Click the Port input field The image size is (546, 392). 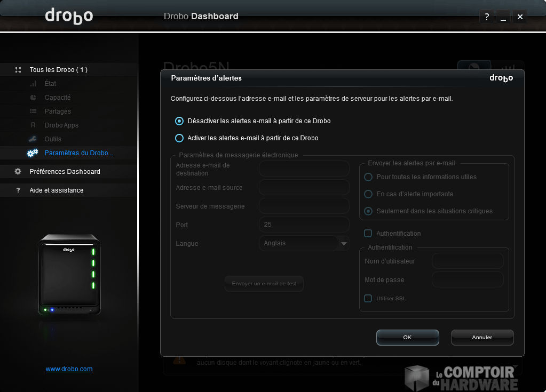304,225
